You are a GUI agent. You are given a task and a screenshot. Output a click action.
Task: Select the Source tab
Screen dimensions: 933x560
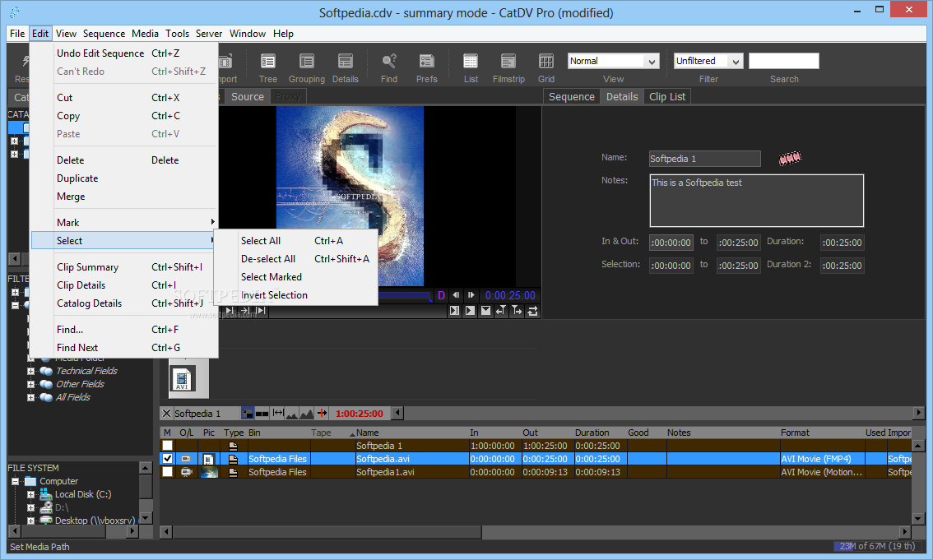[248, 96]
